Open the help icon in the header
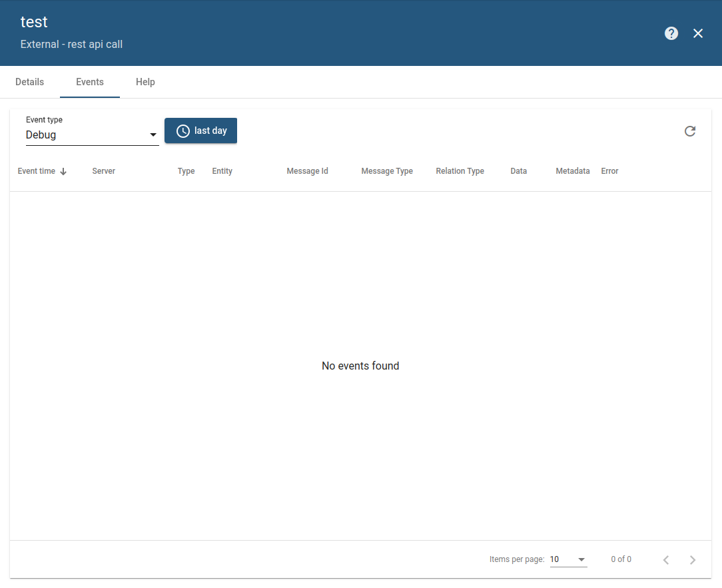Image resolution: width=722 pixels, height=588 pixels. coord(671,33)
